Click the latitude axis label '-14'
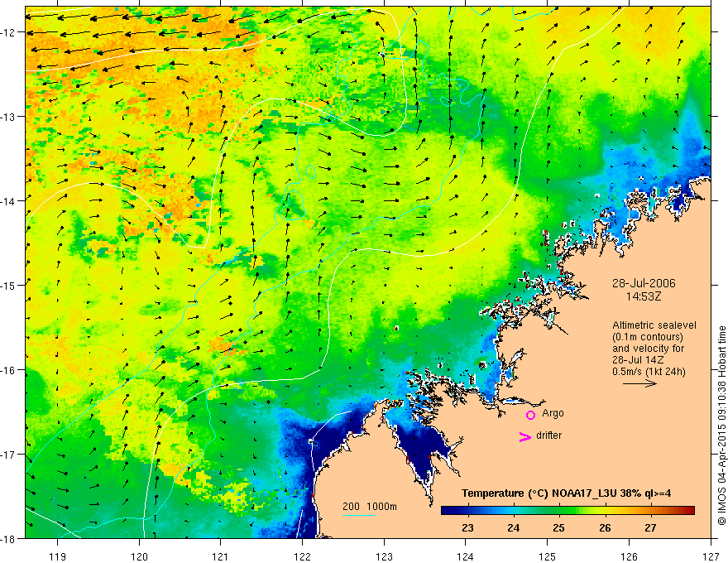728x563 pixels. [x=8, y=200]
